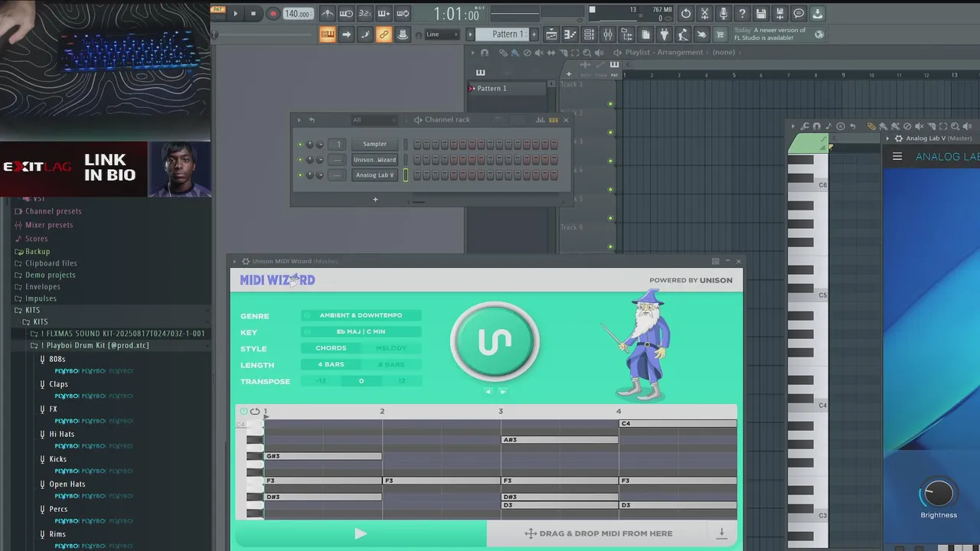
Task: Click the Drag & Drop MIDI From Here area
Action: click(599, 533)
